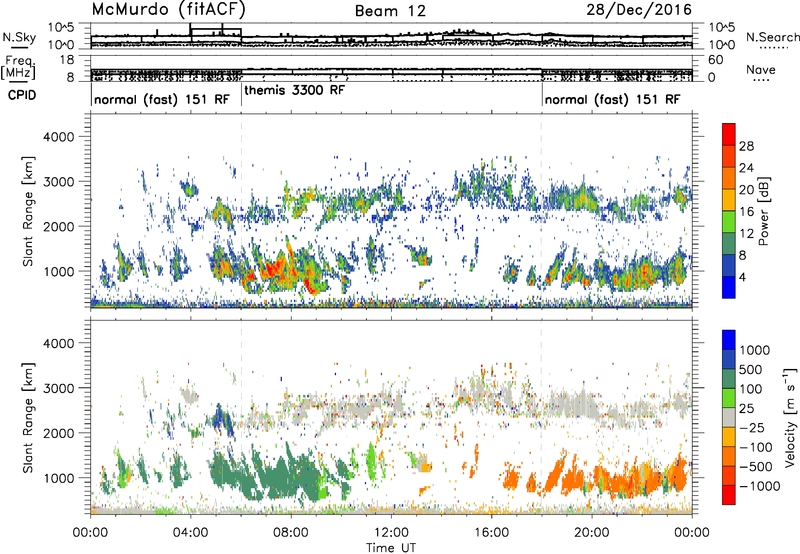Screen dimensions: 800x554
Task: Click the blue velocity patch near 05:00
Action: [x=219, y=416]
